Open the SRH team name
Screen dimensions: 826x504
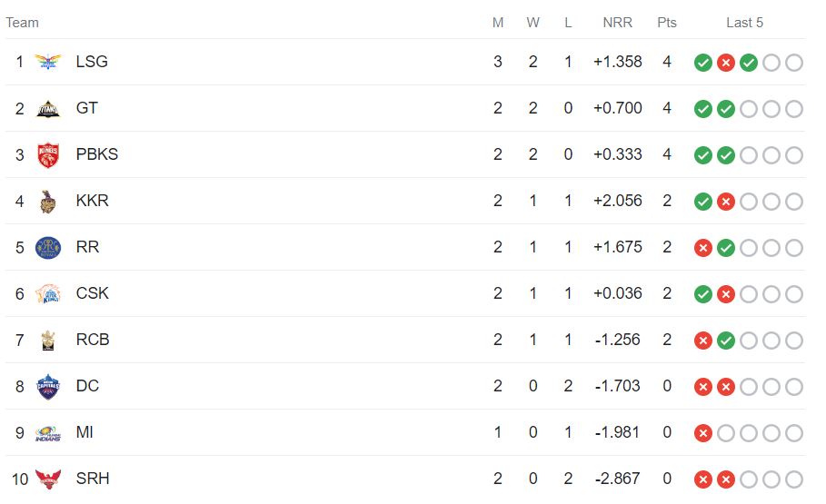pyautogui.click(x=93, y=479)
